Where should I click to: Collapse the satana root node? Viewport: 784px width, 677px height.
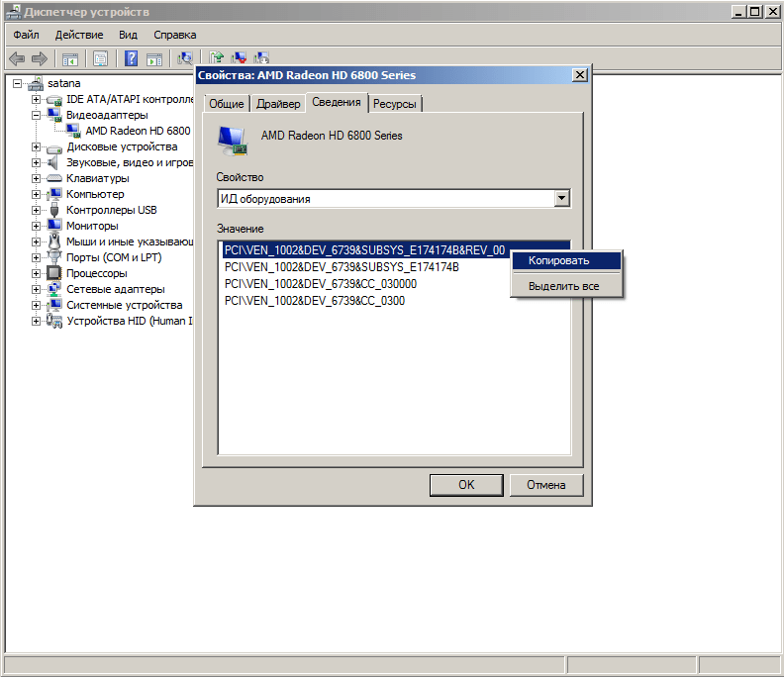click(18, 83)
